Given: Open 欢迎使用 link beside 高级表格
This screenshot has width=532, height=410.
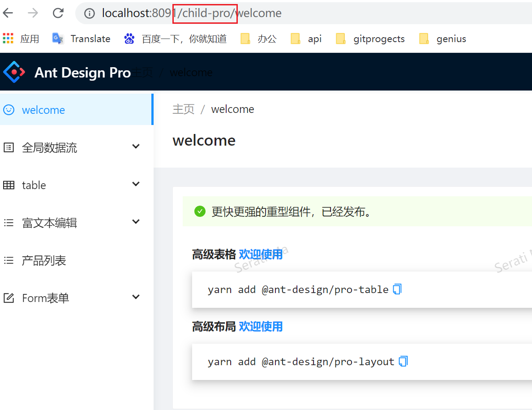Looking at the screenshot, I should pyautogui.click(x=261, y=254).
